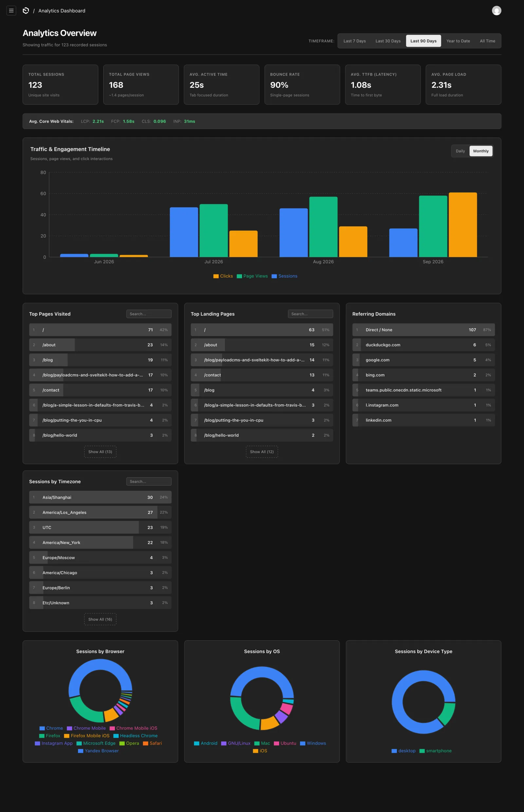The width and height of the screenshot is (524, 812).
Task: Expand Top Pages with Show All (13)
Action: [x=100, y=452]
